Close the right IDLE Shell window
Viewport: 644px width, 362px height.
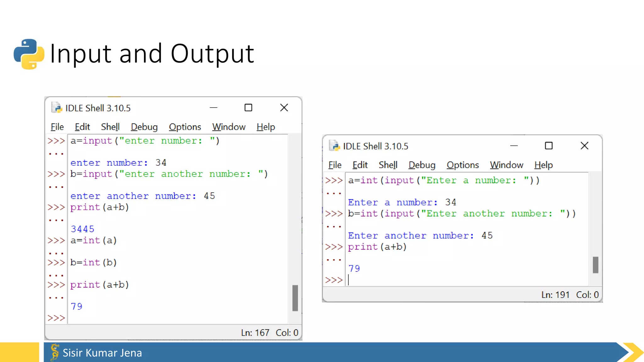(584, 146)
